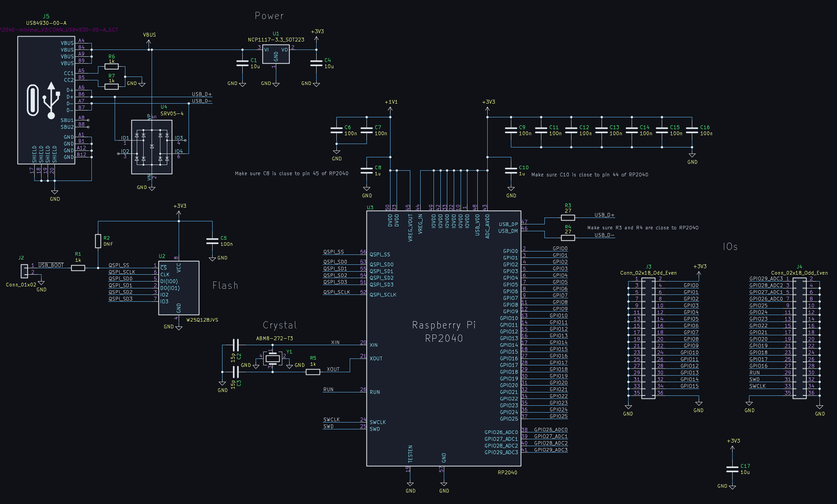Select note 'Make sure R3 and R4 are close'

click(643, 227)
